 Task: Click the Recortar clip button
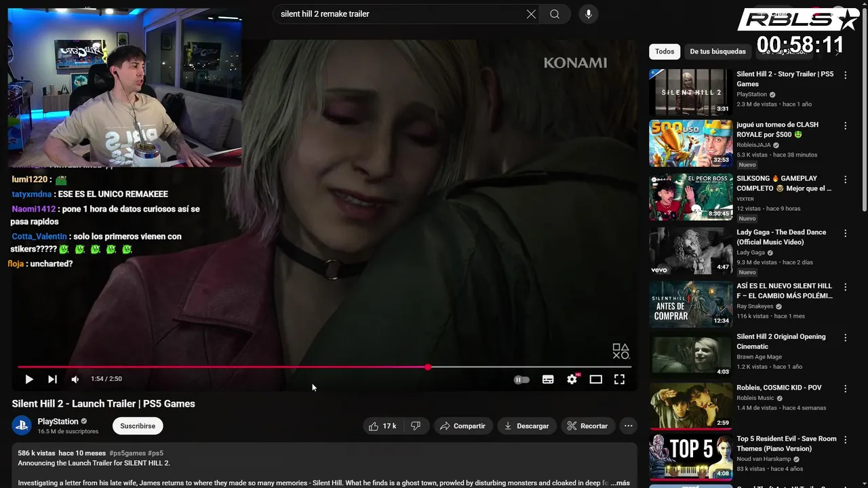(x=587, y=426)
